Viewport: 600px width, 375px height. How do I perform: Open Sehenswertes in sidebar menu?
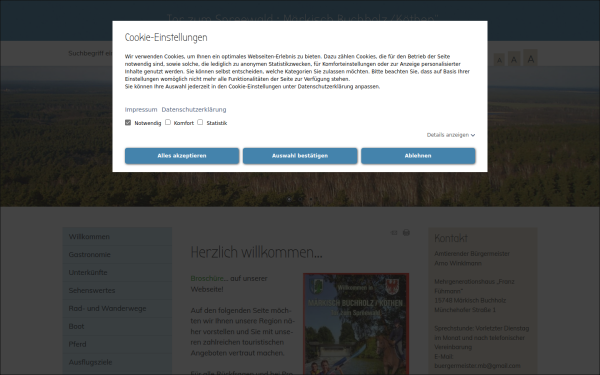[117, 290]
